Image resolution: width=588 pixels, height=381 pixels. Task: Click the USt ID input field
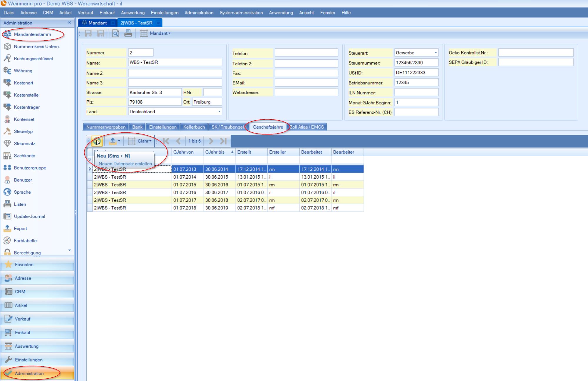(x=416, y=72)
